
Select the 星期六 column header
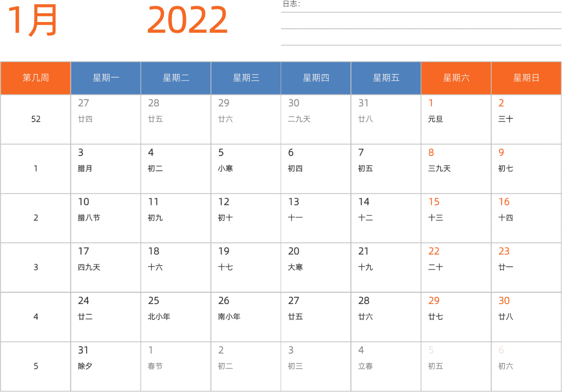click(x=456, y=78)
